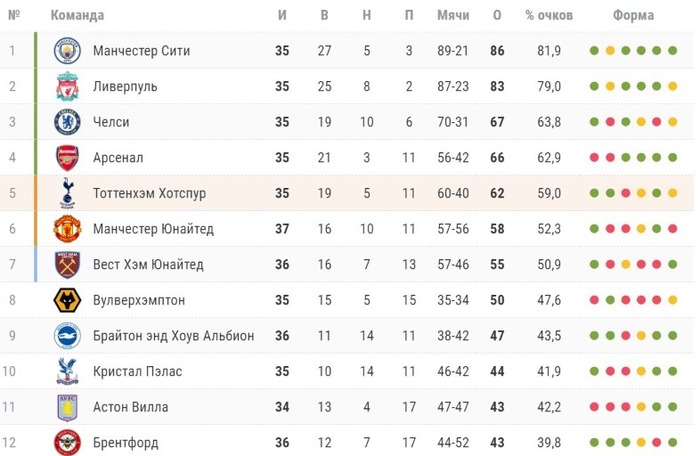
Task: Click the Crystal Palace eagle crest
Action: (67, 371)
